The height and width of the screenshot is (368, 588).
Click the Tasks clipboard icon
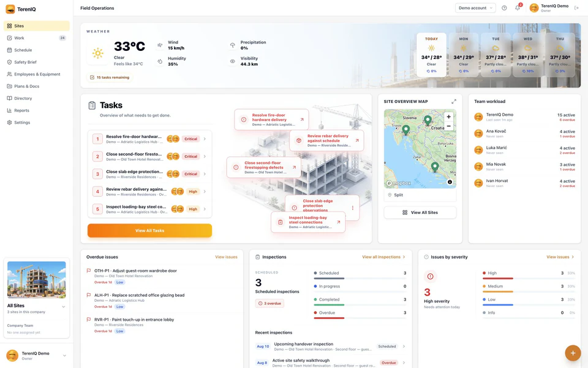click(x=92, y=105)
